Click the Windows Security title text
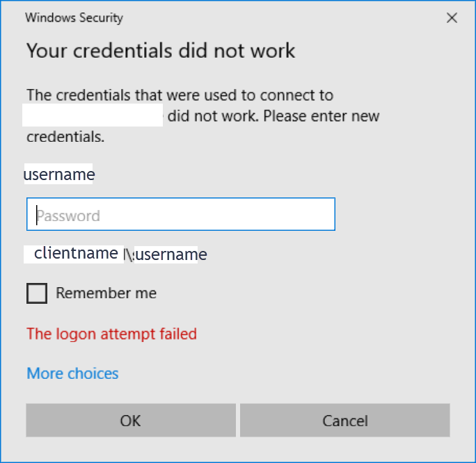 74,18
